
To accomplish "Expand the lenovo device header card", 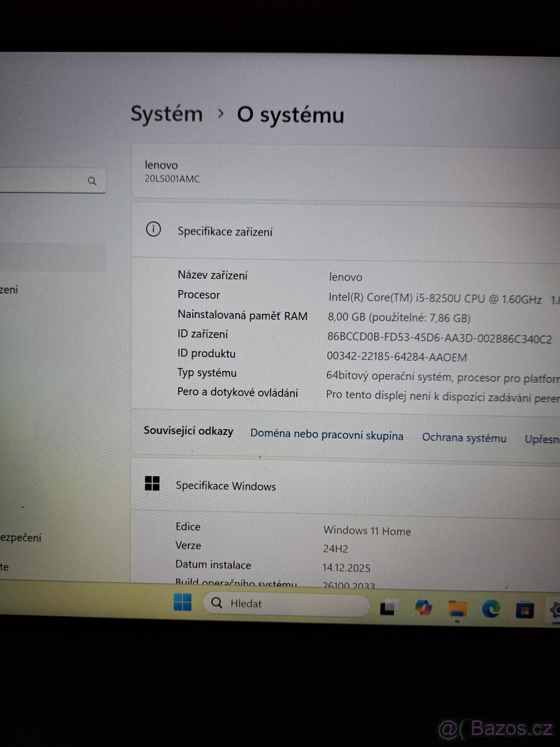I will coord(343,172).
